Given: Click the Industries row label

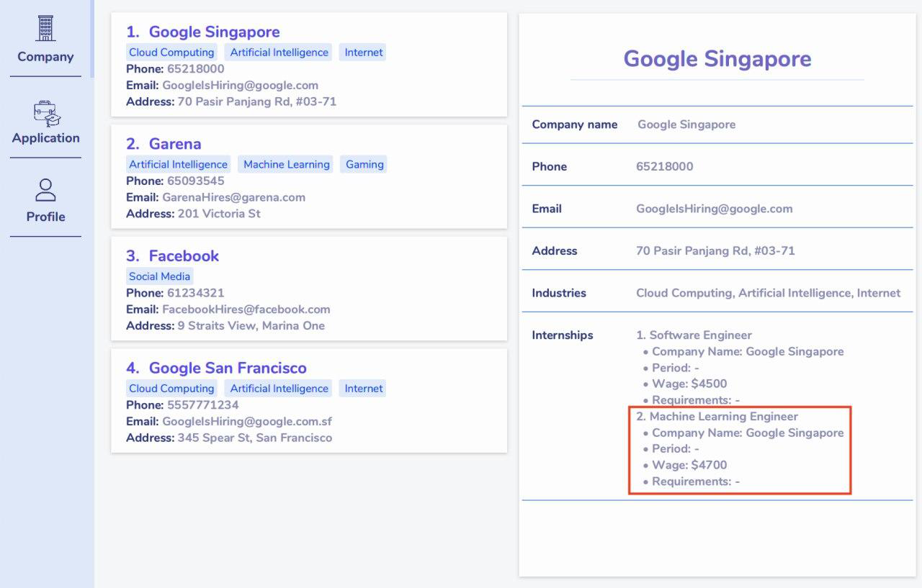Looking at the screenshot, I should coord(558,293).
